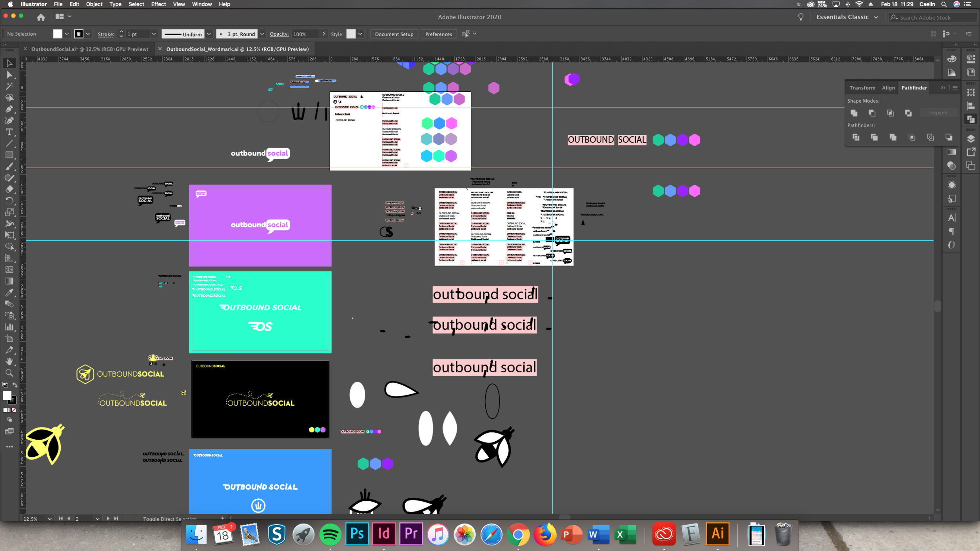The width and height of the screenshot is (980, 551).
Task: Select the Pen tool
Action: 9,109
